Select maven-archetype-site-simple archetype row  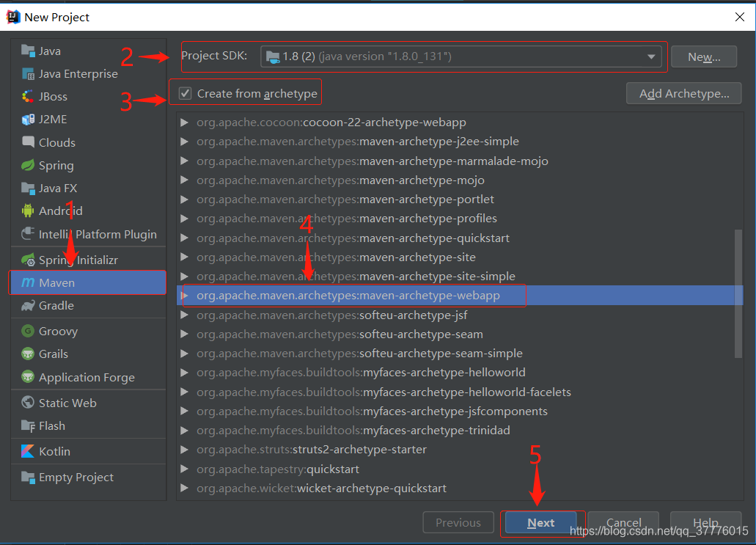coord(460,277)
